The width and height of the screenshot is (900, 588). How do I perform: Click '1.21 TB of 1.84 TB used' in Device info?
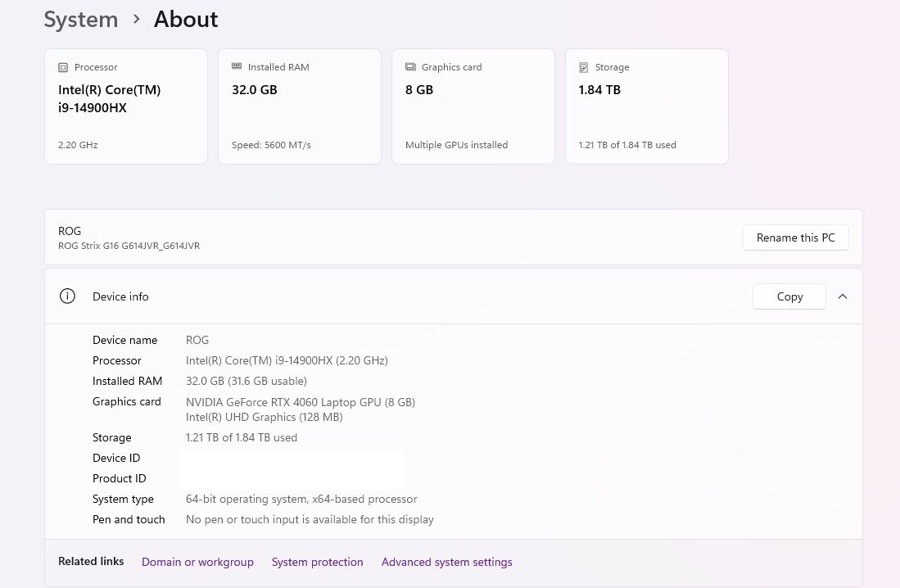click(x=241, y=437)
